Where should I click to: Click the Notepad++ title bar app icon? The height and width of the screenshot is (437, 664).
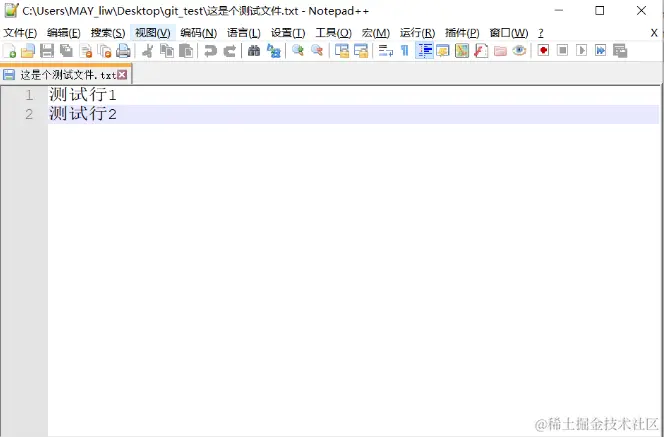pos(11,10)
